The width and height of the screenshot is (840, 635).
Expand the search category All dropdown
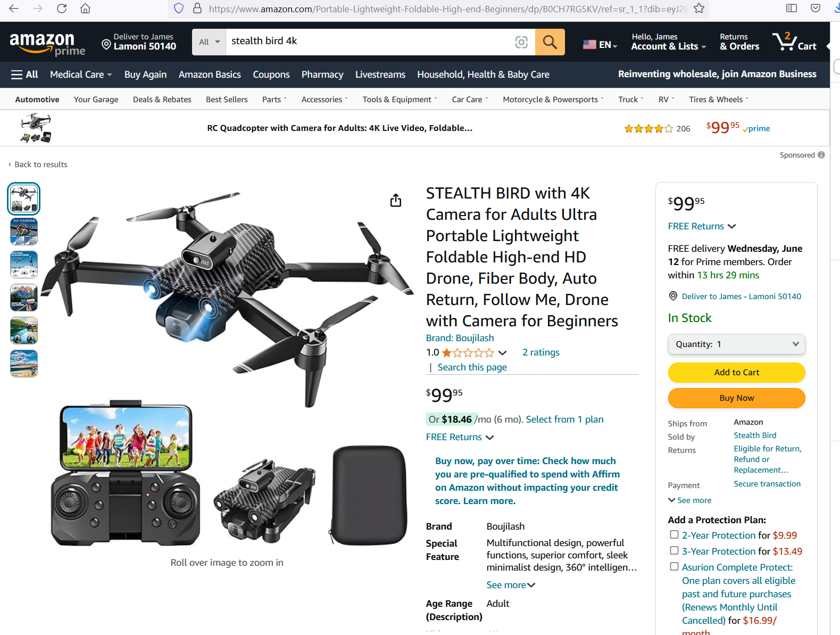coord(209,42)
